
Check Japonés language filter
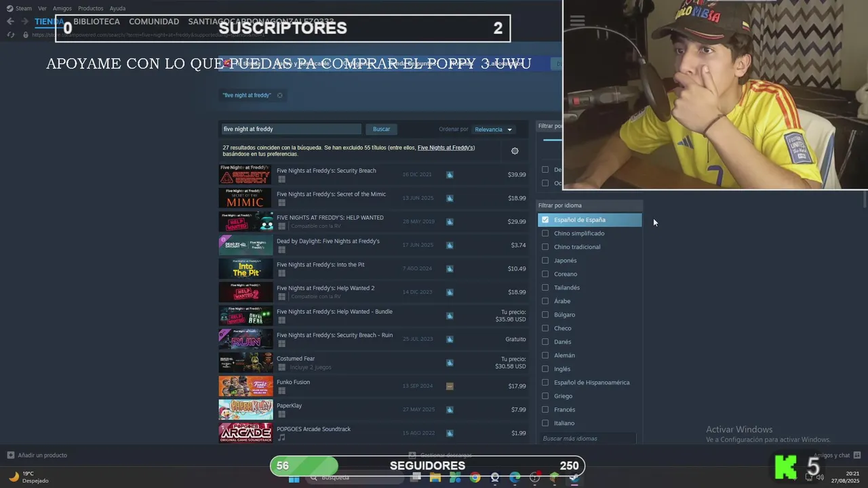tap(545, 260)
